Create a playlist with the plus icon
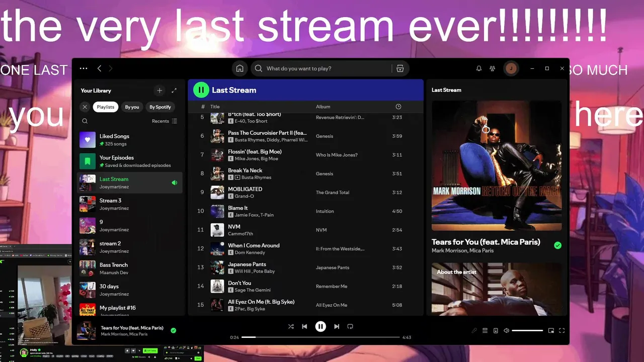This screenshot has width=644, height=362. pos(159,90)
